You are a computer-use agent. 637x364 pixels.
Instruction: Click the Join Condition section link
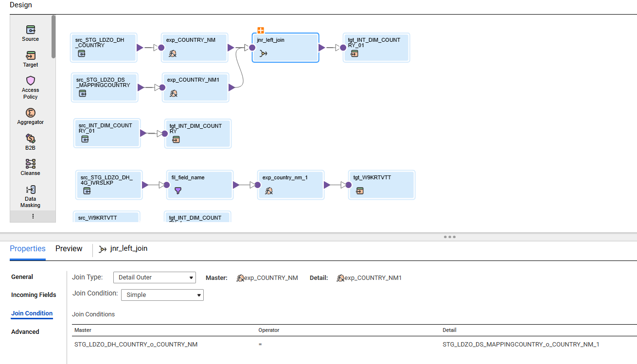point(32,313)
